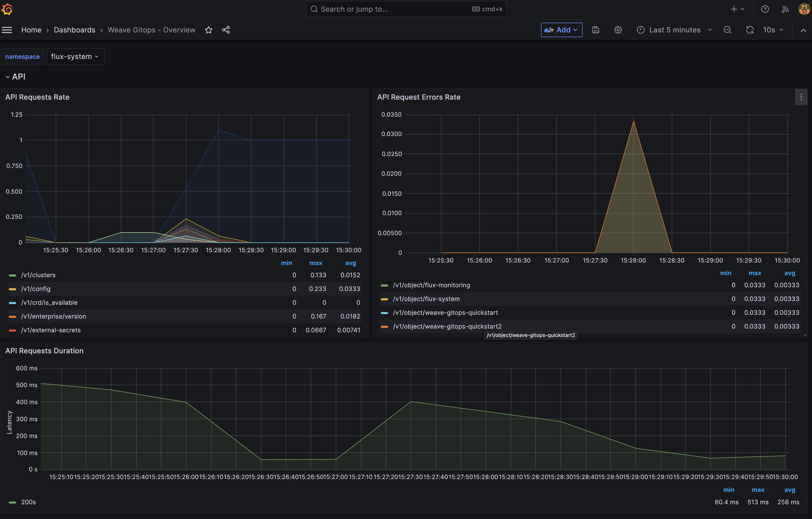Save the dashboard with the floppy icon
The width and height of the screenshot is (812, 519).
[x=596, y=30]
